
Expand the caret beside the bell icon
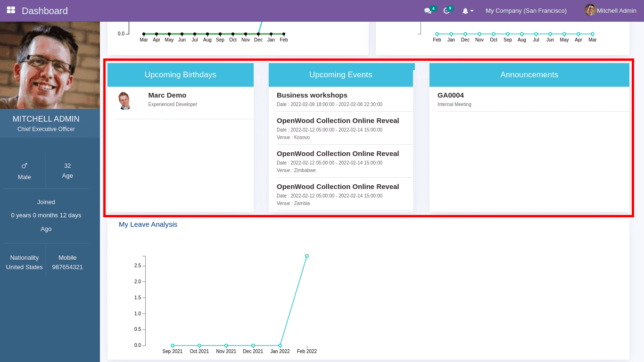(472, 11)
